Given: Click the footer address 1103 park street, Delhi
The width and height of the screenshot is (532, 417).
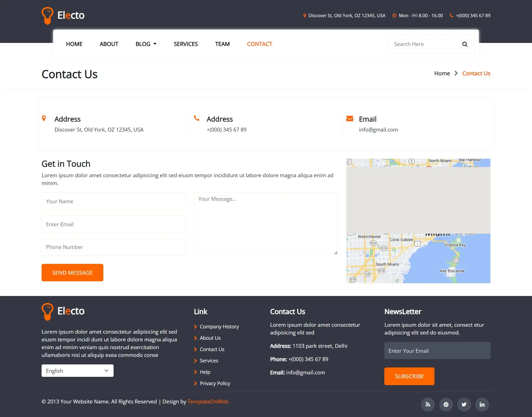Looking at the screenshot, I should click(x=320, y=346).
